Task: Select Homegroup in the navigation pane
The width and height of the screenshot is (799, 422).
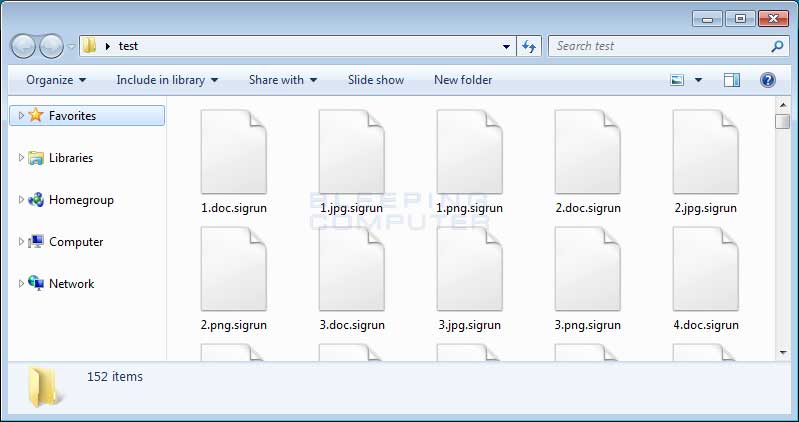Action: click(81, 200)
